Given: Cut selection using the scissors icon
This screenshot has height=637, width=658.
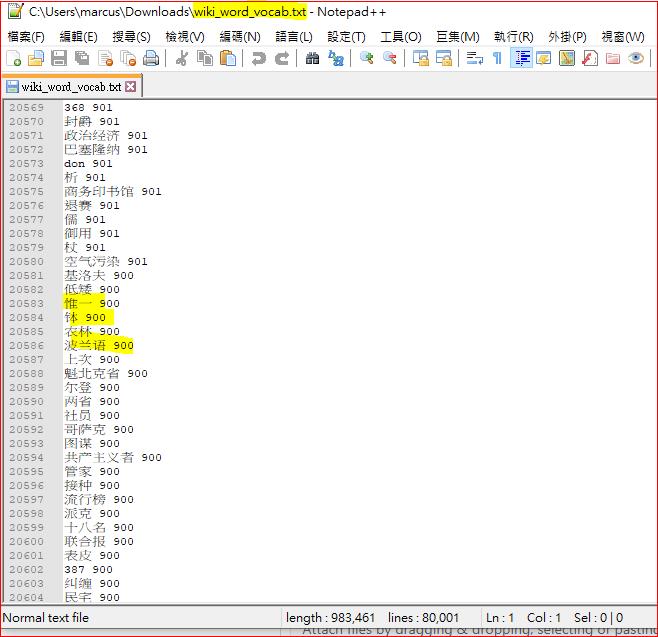Looking at the screenshot, I should [x=182, y=58].
